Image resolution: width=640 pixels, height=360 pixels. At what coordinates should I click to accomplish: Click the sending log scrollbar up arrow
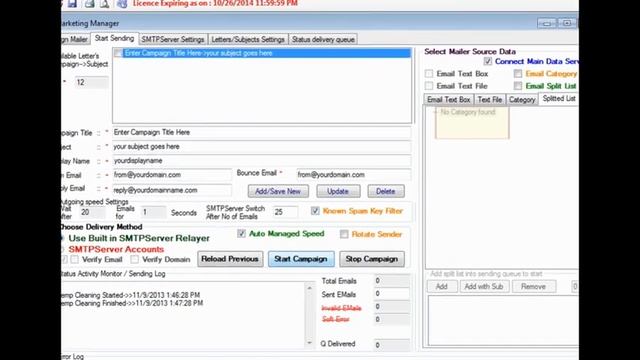309,289
